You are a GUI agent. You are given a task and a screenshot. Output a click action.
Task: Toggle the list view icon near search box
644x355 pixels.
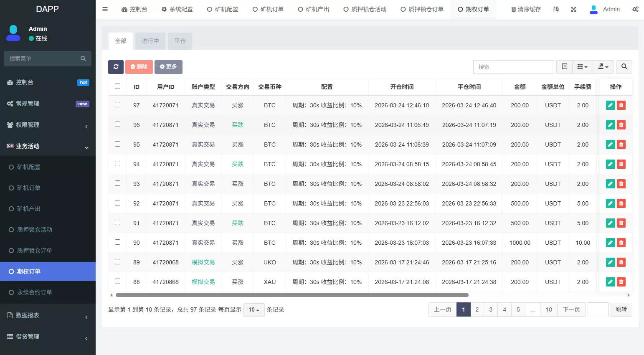coord(564,67)
